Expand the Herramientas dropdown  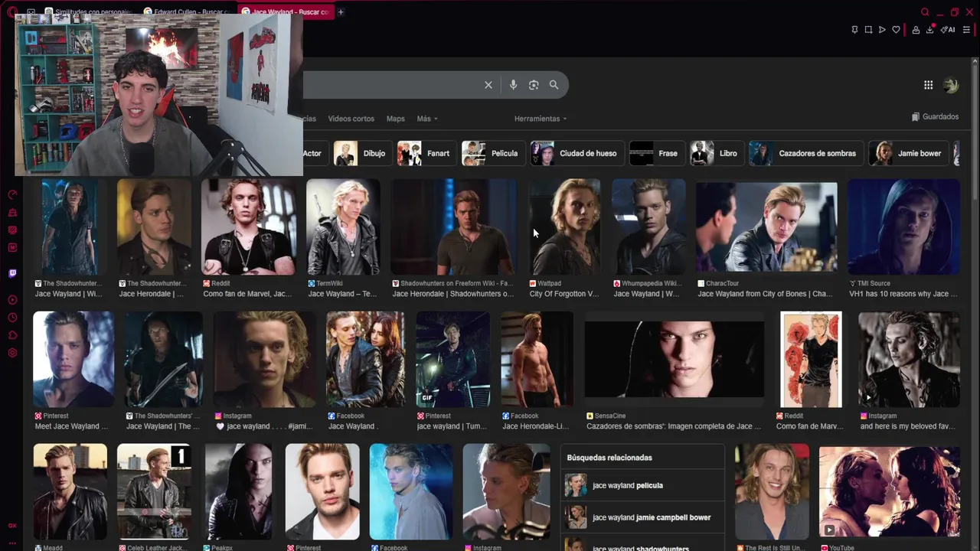point(541,119)
